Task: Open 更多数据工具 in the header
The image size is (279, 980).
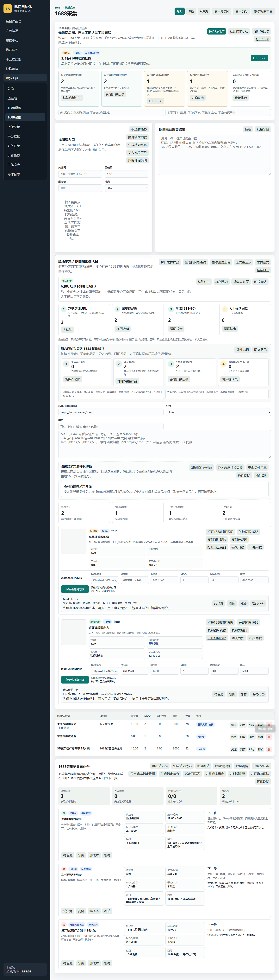Action: [263, 11]
